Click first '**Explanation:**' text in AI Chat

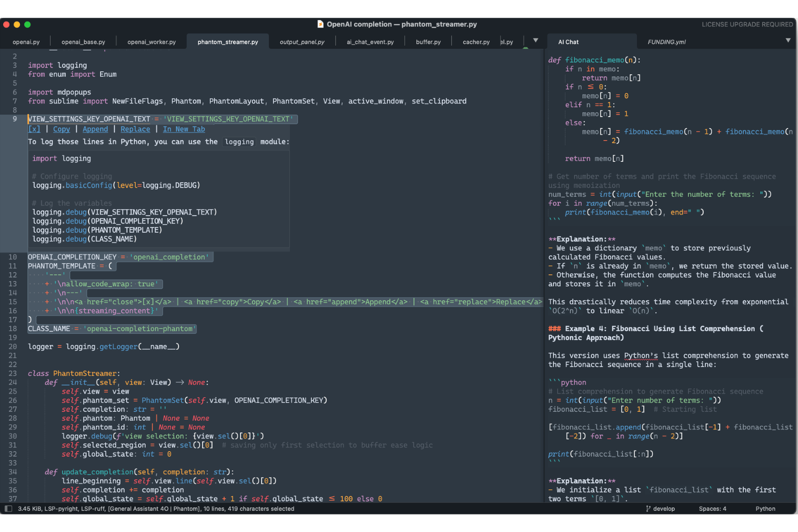point(582,239)
